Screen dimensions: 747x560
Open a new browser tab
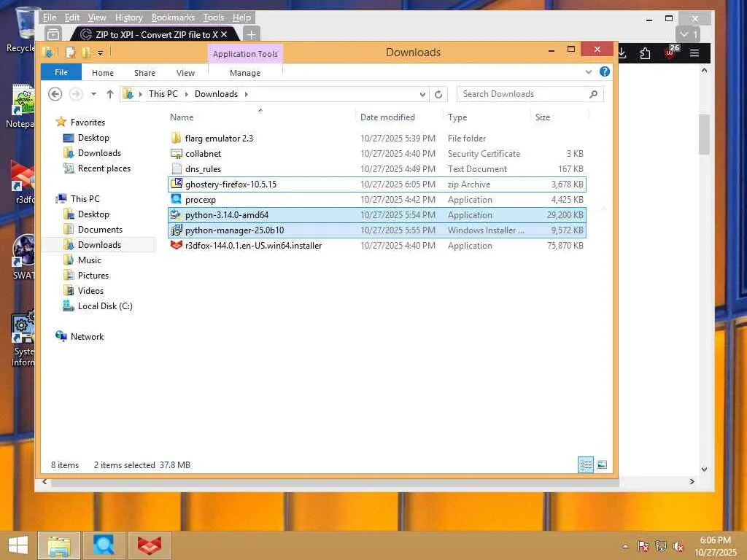point(251,34)
